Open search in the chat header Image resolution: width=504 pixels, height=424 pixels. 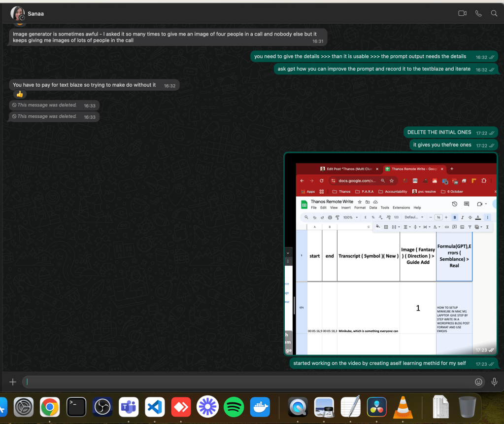494,13
